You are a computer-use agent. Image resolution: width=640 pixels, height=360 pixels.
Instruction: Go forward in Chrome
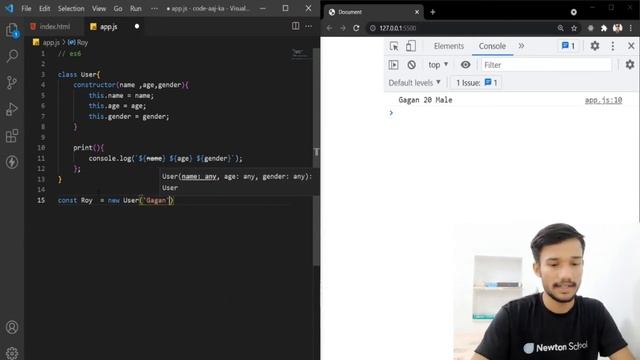coord(343,28)
